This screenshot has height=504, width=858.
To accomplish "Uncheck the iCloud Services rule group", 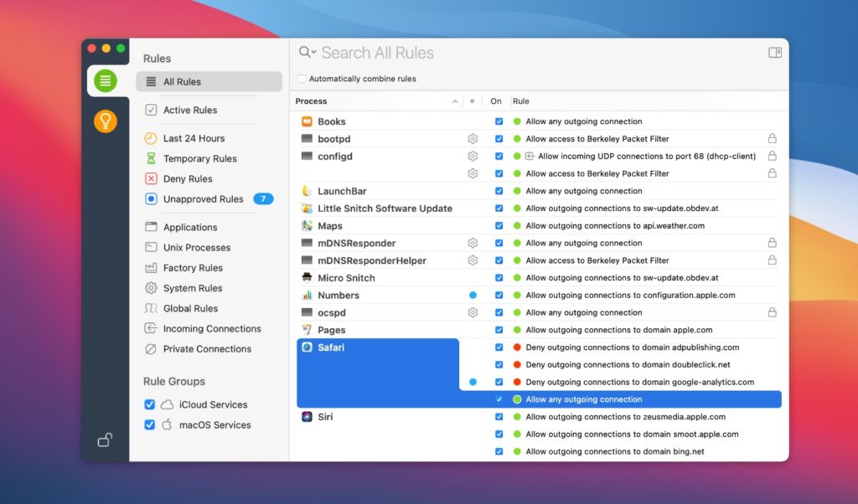I will 149,404.
